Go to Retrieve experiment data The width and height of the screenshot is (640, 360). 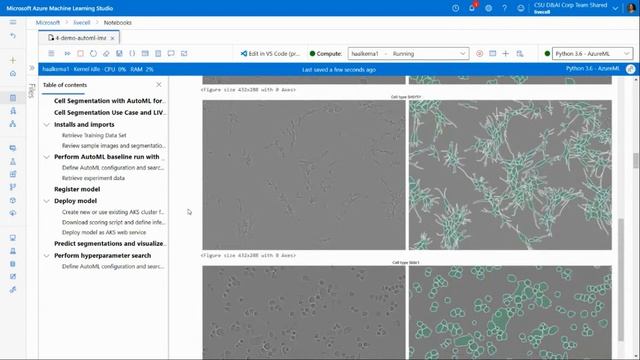(93, 178)
